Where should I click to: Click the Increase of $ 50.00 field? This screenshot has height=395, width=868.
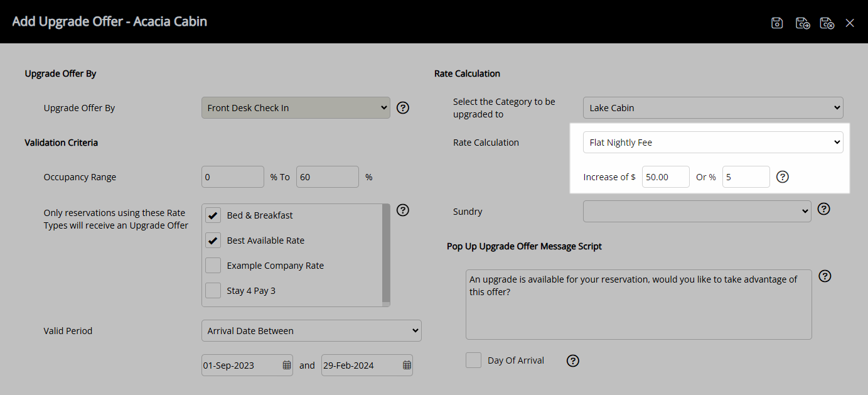tap(666, 176)
